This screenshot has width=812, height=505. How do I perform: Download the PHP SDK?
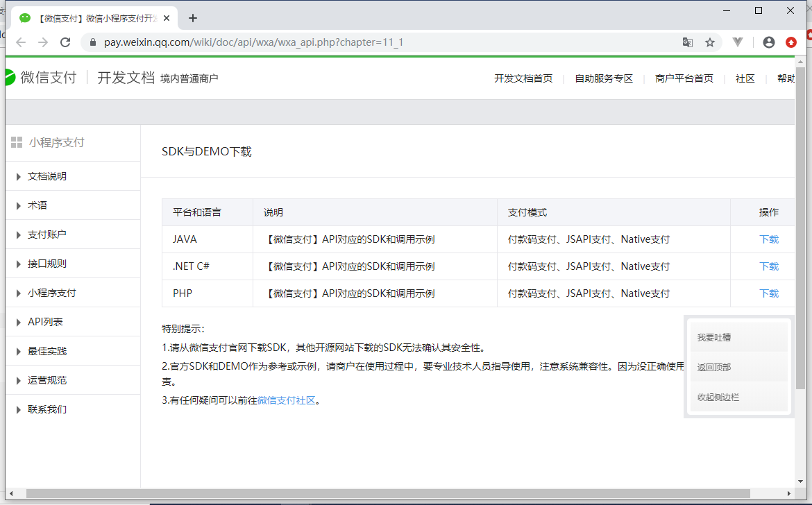coord(769,293)
